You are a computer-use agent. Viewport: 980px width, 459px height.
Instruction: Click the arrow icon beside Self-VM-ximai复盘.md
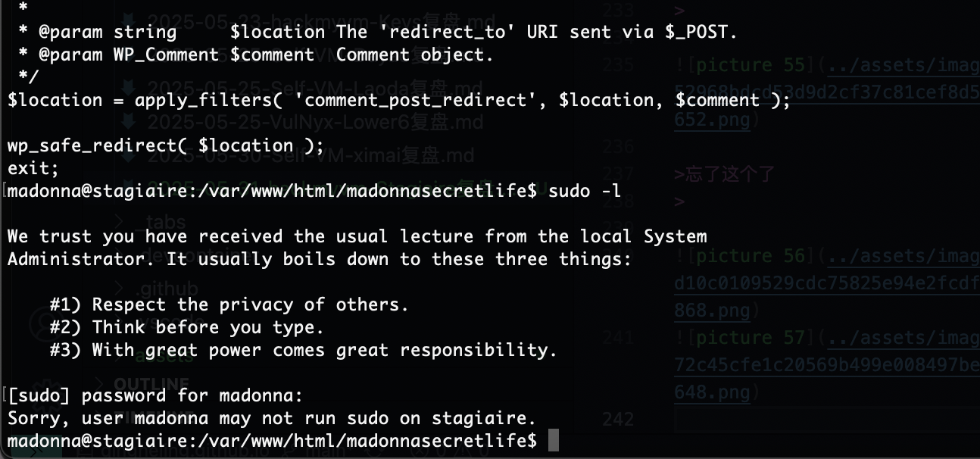129,156
